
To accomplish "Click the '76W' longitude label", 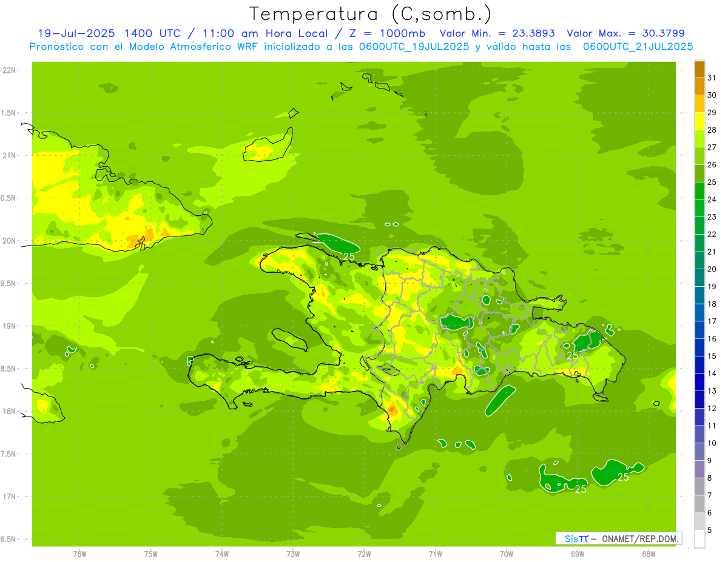I will (x=79, y=554).
